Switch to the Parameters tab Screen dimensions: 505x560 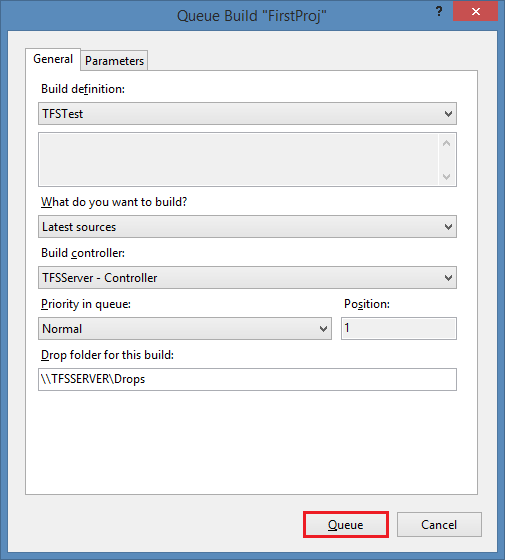(x=114, y=60)
